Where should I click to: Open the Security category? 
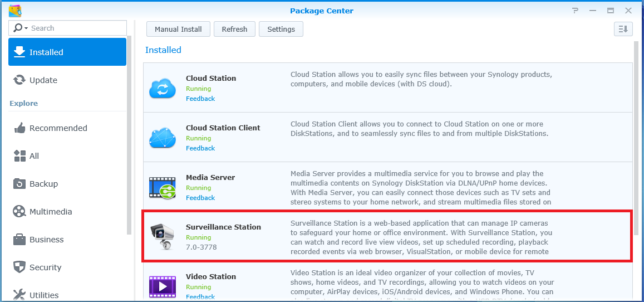(67, 267)
